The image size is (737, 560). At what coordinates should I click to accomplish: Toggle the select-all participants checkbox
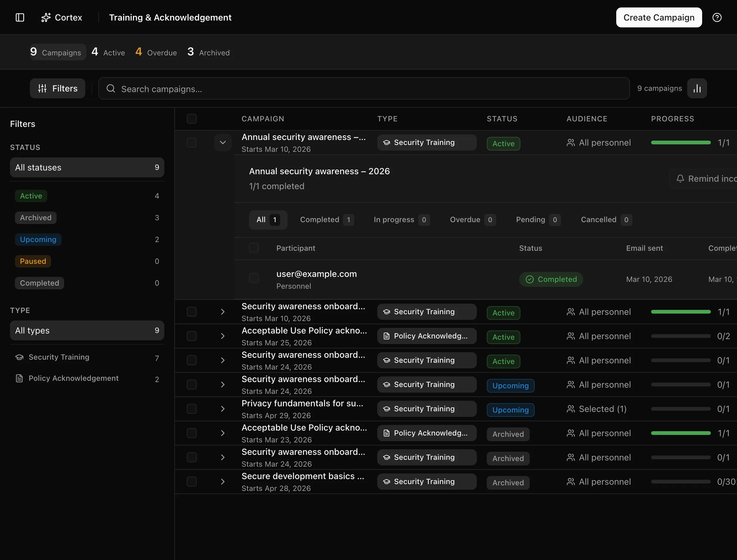pos(254,248)
